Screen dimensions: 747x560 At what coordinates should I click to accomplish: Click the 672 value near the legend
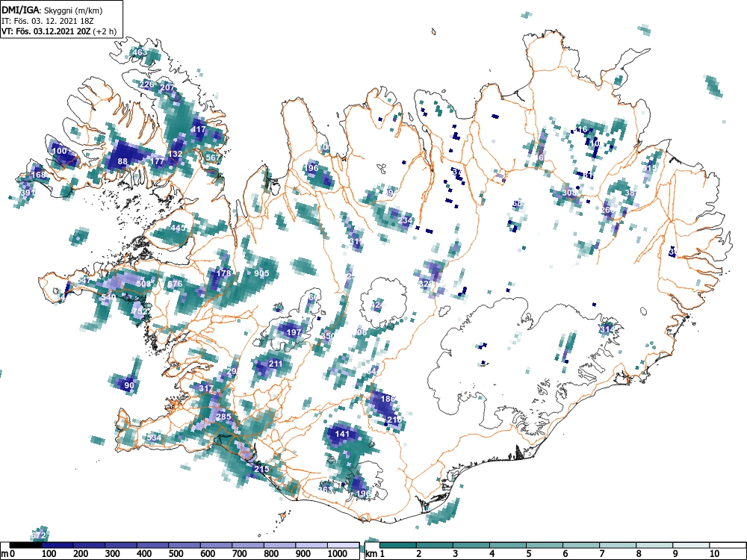tap(39, 535)
